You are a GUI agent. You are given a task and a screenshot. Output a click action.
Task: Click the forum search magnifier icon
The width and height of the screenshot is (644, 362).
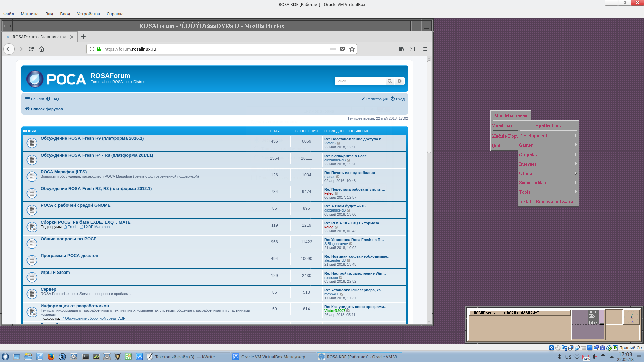390,81
